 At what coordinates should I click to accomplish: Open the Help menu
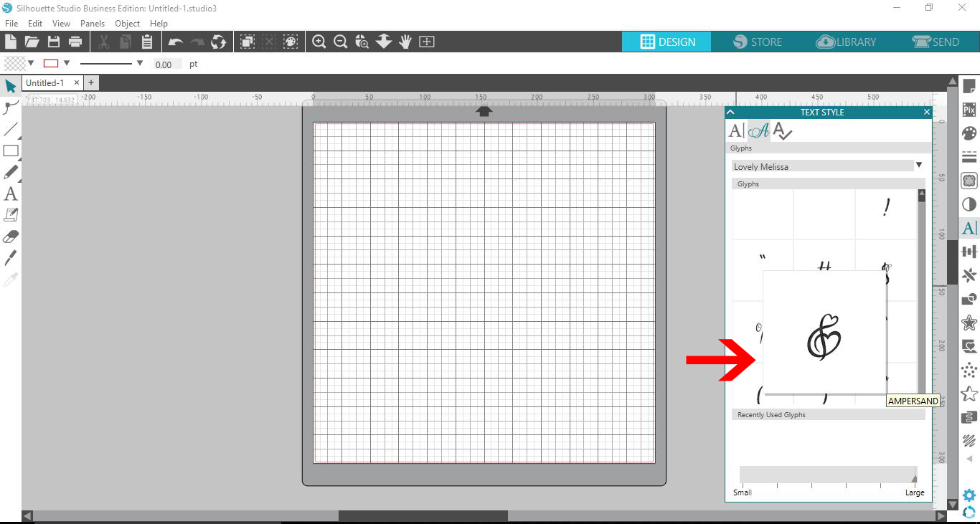pyautogui.click(x=159, y=24)
